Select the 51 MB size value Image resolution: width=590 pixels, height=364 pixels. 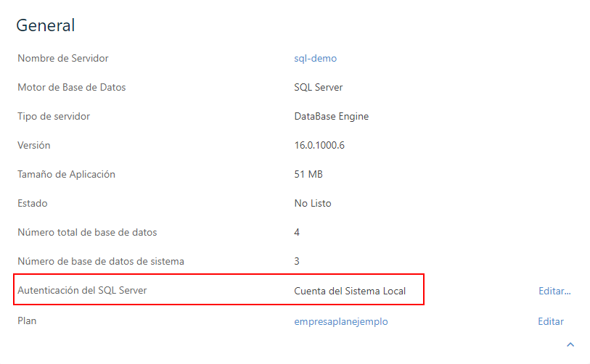[308, 175]
